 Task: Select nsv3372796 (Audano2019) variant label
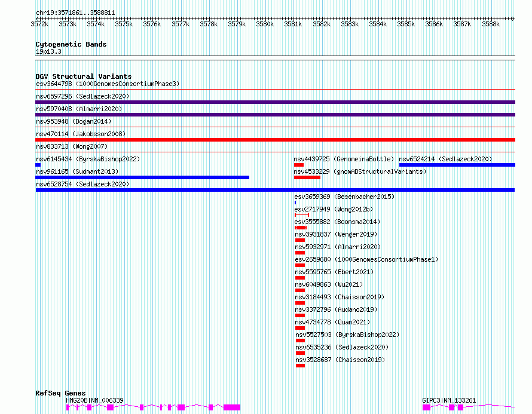click(x=336, y=309)
